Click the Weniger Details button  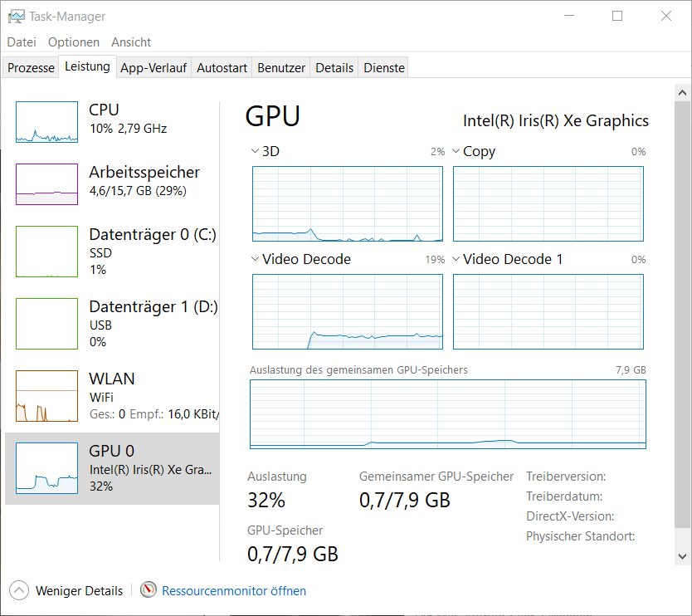(79, 591)
